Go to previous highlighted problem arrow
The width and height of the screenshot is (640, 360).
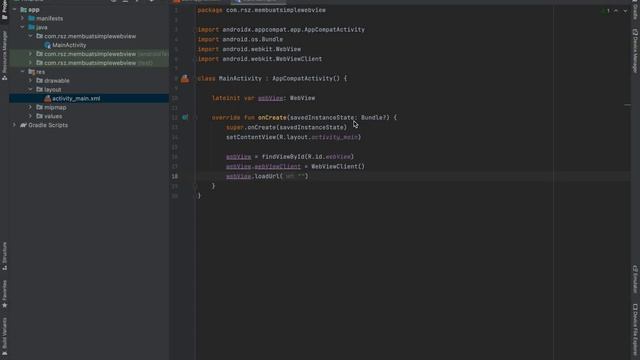coord(616,11)
